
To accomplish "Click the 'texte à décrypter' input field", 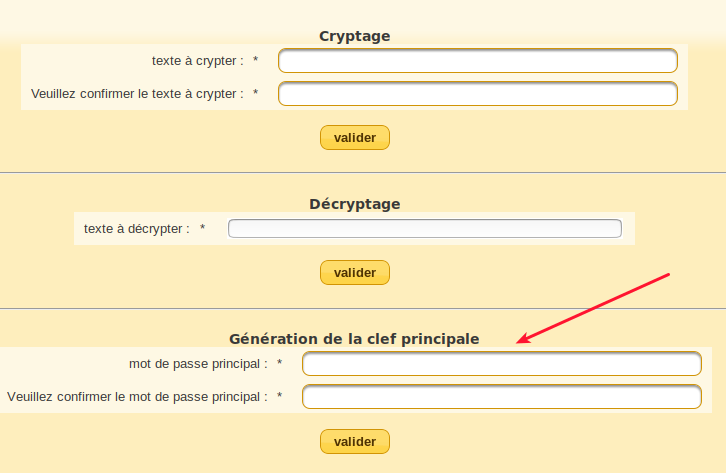I will click(424, 228).
